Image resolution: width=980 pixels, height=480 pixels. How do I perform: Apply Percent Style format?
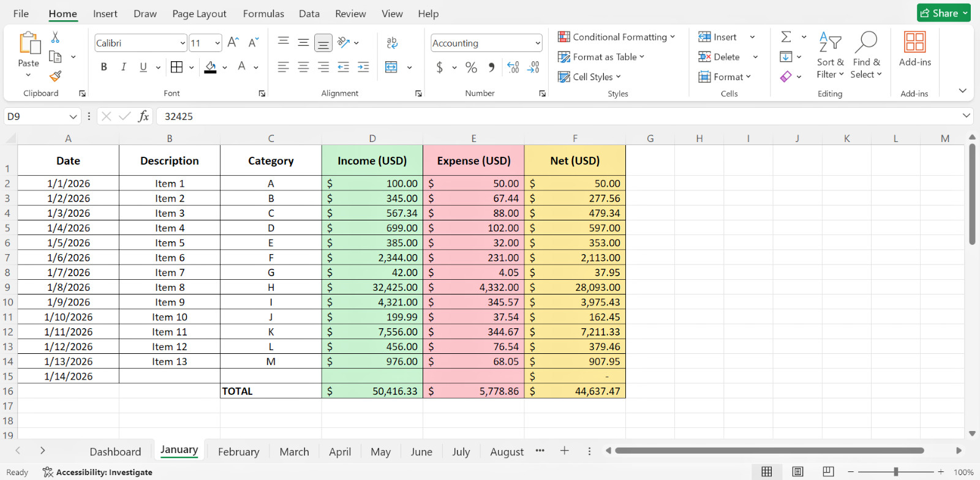(471, 67)
